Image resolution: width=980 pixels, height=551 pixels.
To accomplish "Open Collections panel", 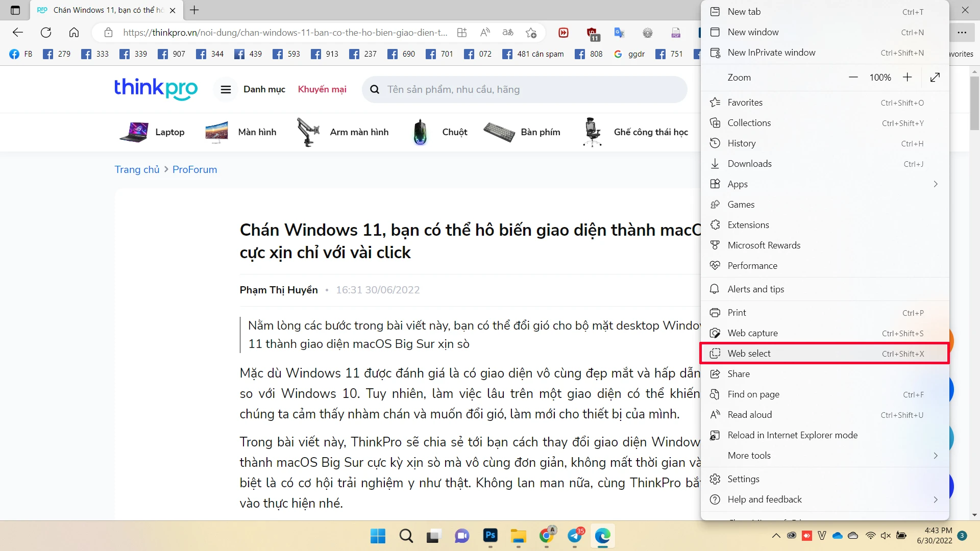I will click(x=749, y=122).
